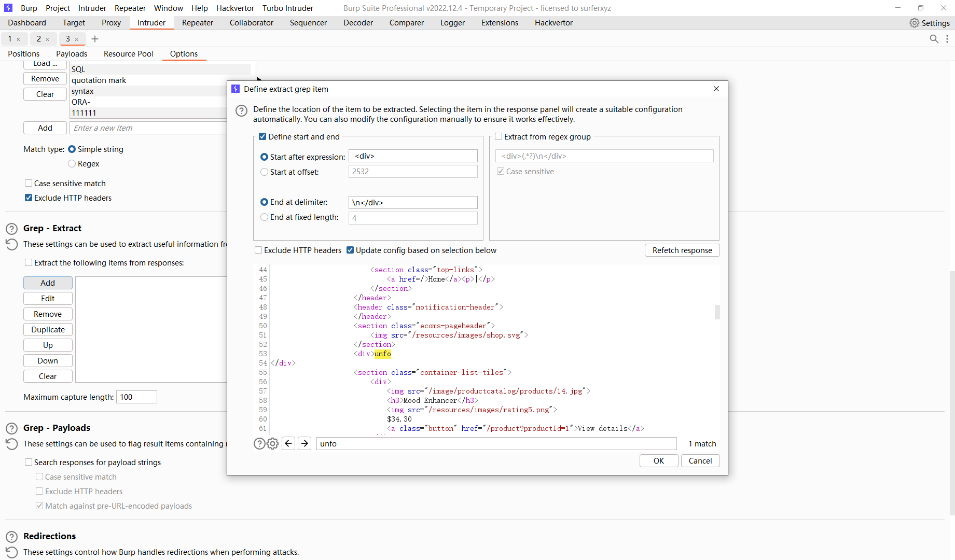955x560 pixels.
Task: Open search settings gear icon in dialog
Action: tap(272, 443)
